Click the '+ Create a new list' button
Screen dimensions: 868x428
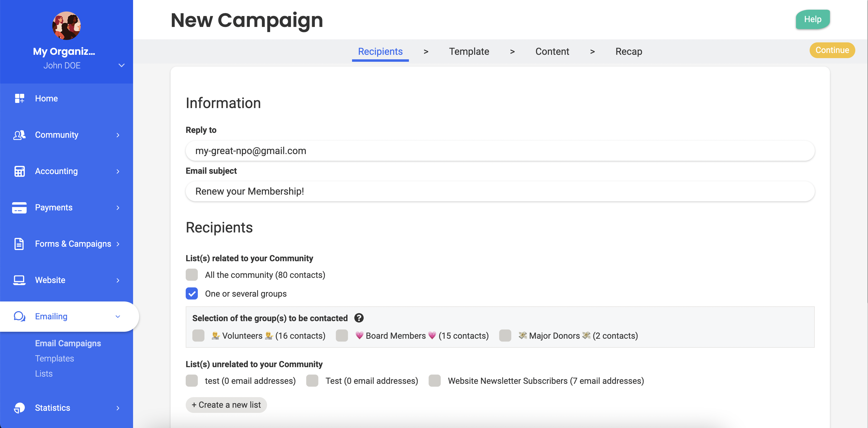click(x=226, y=405)
